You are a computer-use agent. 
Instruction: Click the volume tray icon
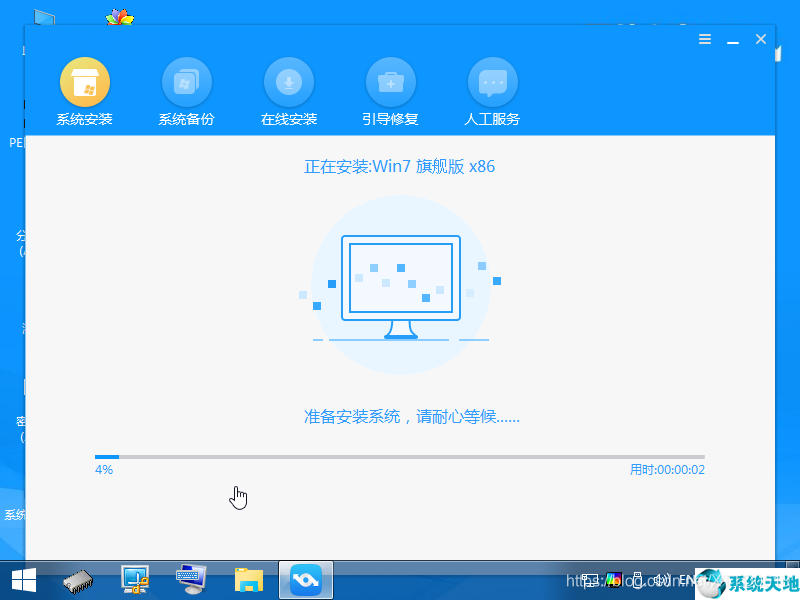pos(661,580)
